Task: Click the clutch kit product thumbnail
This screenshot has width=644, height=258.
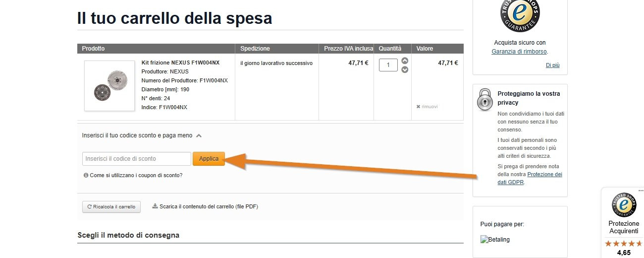Action: 109,86
